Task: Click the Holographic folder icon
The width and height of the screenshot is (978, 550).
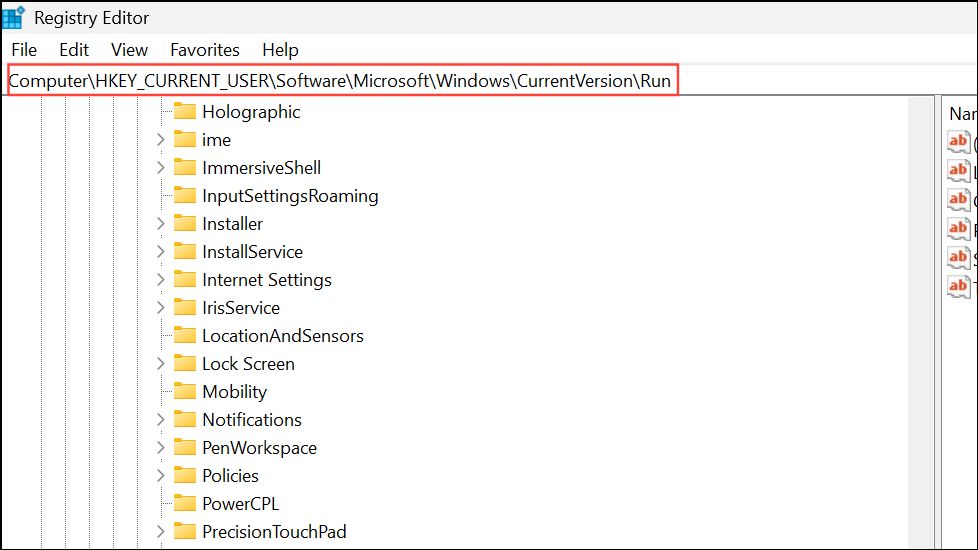Action: (184, 111)
